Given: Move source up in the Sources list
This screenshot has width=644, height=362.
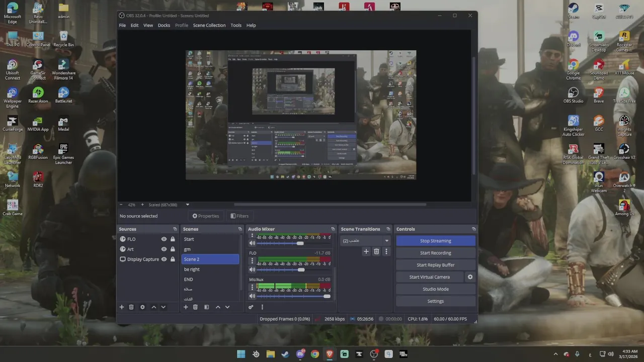Looking at the screenshot, I should (x=154, y=307).
